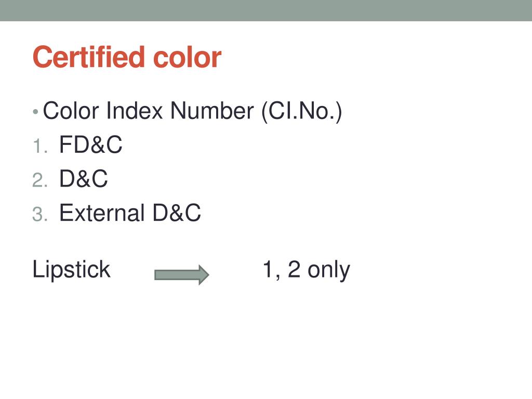Select the Lipstick text
This screenshot has height=399, width=532.
[x=71, y=270]
